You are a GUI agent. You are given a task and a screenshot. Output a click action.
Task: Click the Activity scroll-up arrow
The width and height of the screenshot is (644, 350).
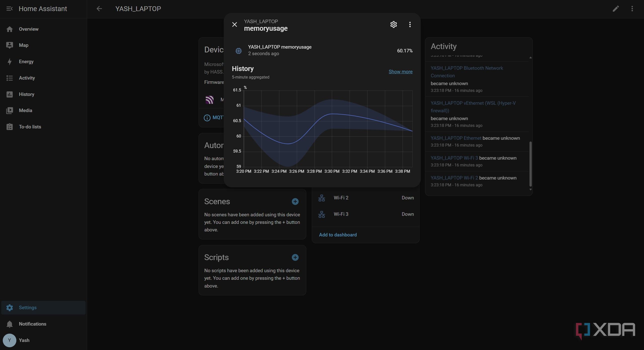point(531,58)
